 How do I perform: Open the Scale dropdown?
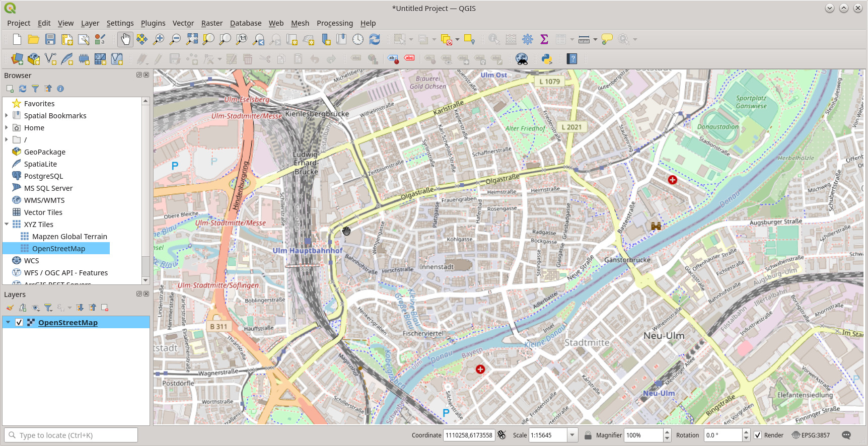click(572, 435)
